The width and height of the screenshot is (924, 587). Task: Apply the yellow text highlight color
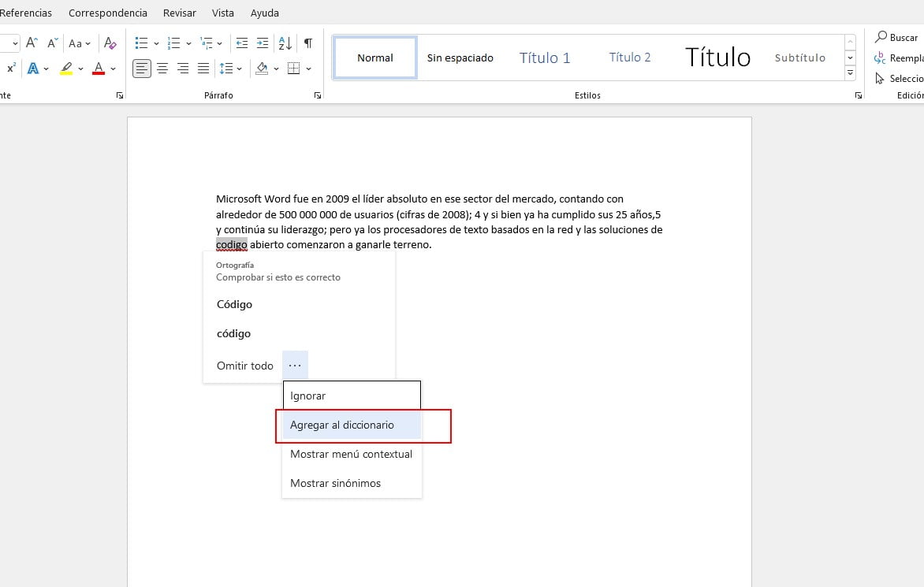(x=66, y=69)
